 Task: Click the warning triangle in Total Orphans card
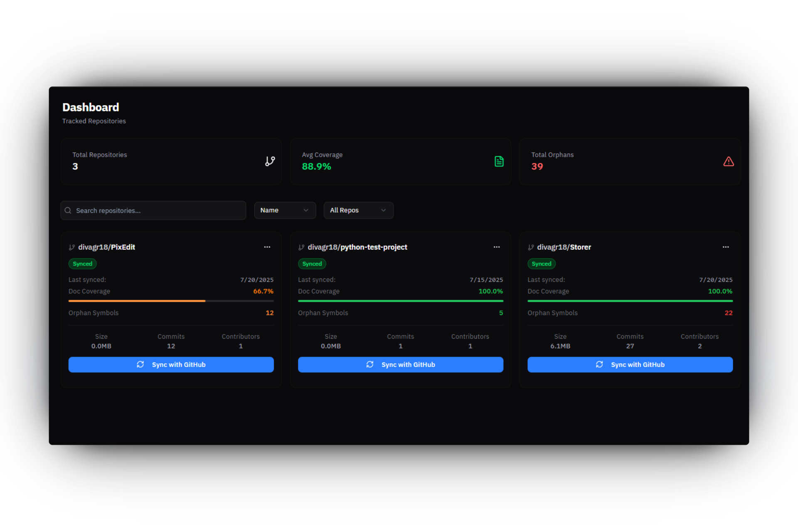(x=728, y=161)
